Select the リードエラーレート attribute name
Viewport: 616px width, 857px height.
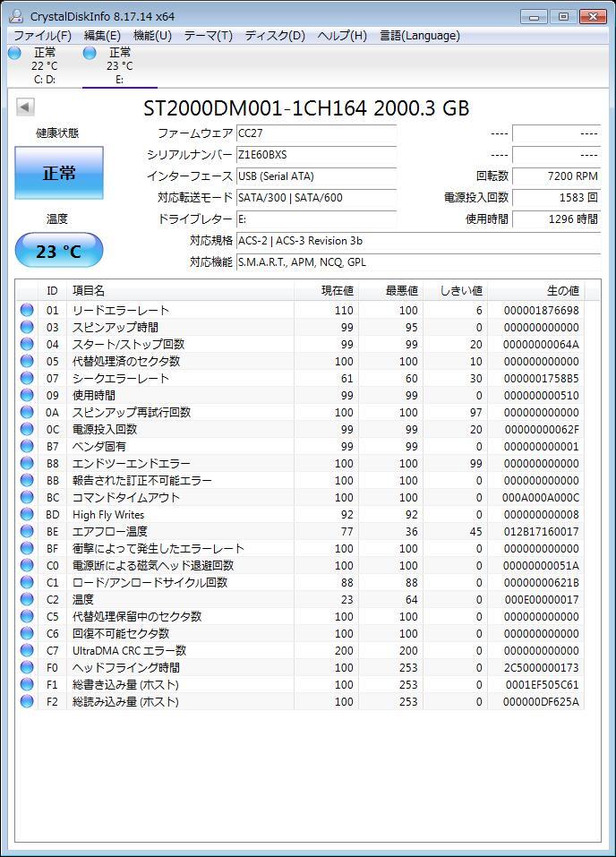tap(121, 311)
